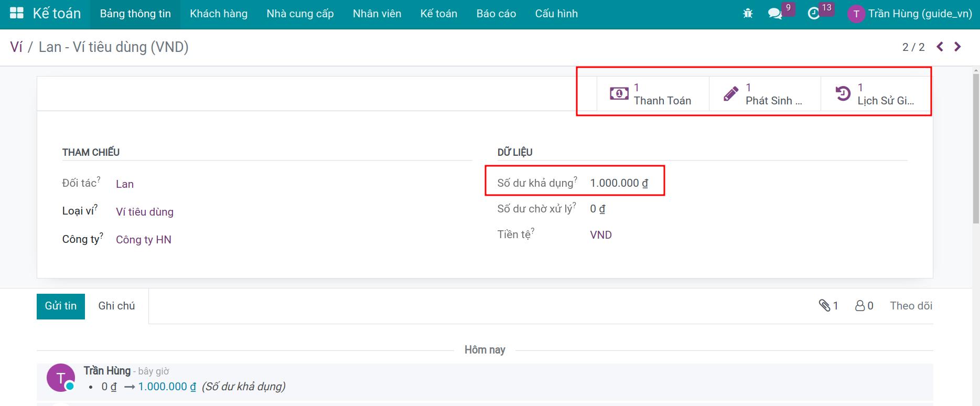Go to previous record arrow
This screenshot has width=980, height=406.
pos(940,47)
